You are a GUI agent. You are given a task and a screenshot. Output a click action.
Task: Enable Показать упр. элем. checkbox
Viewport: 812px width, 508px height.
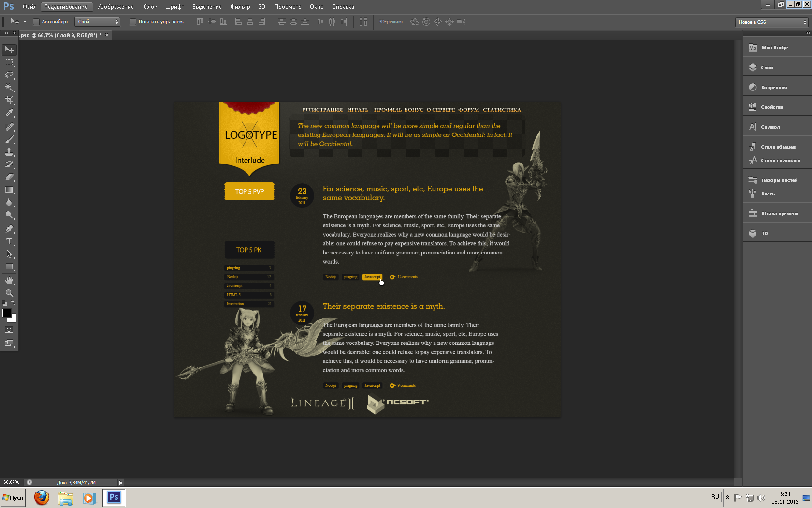pyautogui.click(x=133, y=22)
